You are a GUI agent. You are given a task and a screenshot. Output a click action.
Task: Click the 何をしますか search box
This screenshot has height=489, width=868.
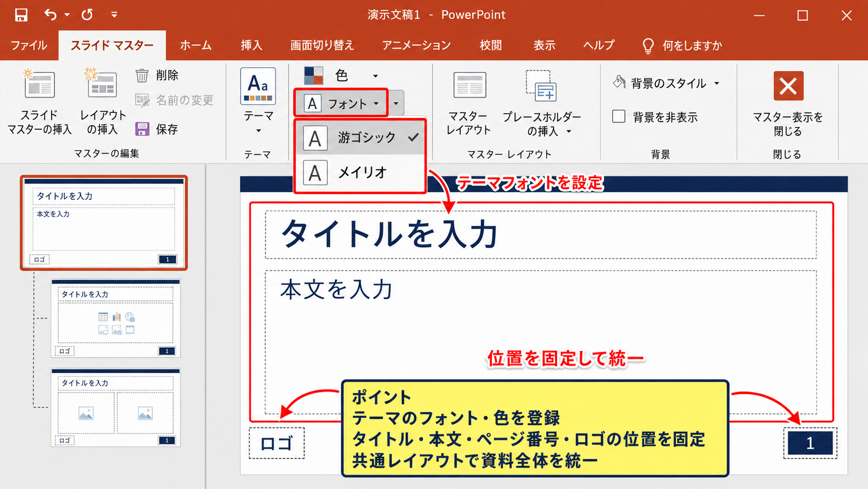pos(692,46)
